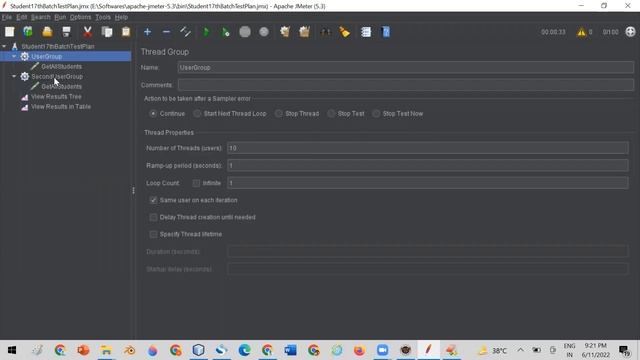Open the Run menu
The width and height of the screenshot is (640, 360).
(60, 17)
